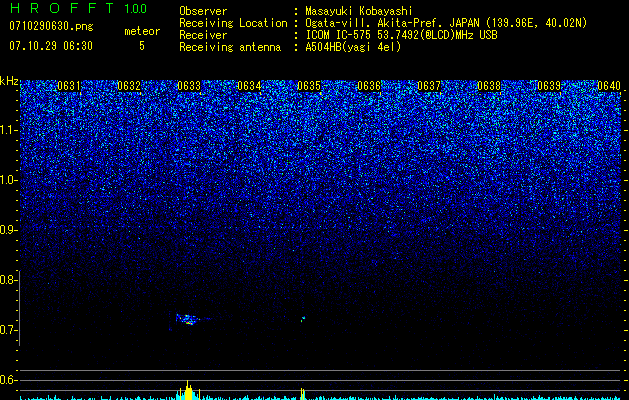The width and height of the screenshot is (629, 400).
Task: Click the 0631 time marker
Action: coord(69,86)
